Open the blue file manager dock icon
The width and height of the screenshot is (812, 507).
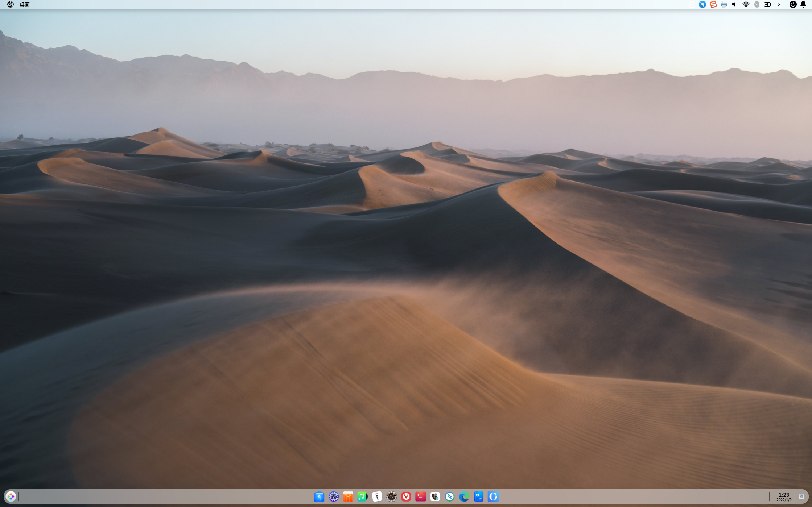click(319, 496)
